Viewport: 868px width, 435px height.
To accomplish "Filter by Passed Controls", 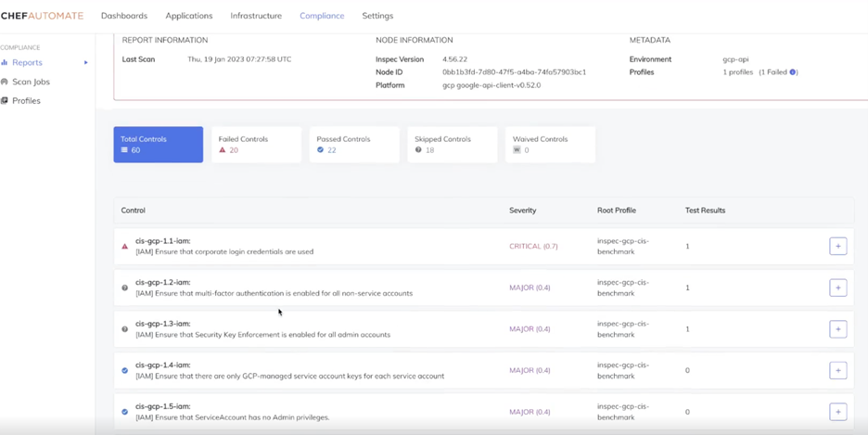I will point(354,145).
